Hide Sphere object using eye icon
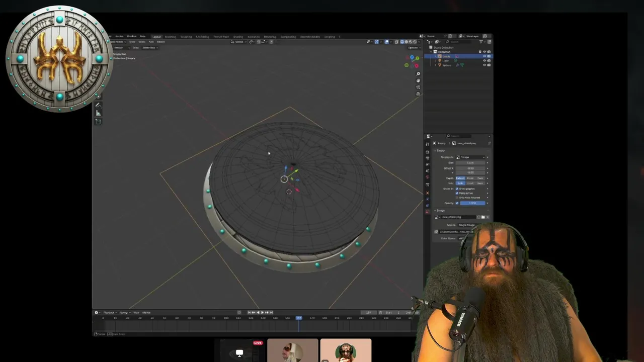The image size is (644, 362). pos(485,65)
